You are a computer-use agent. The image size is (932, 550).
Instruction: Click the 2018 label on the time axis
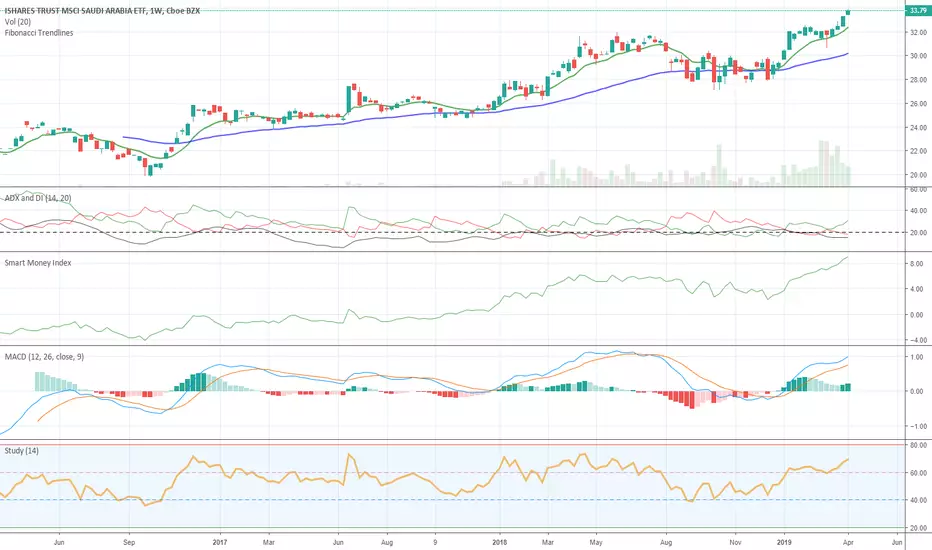499,542
